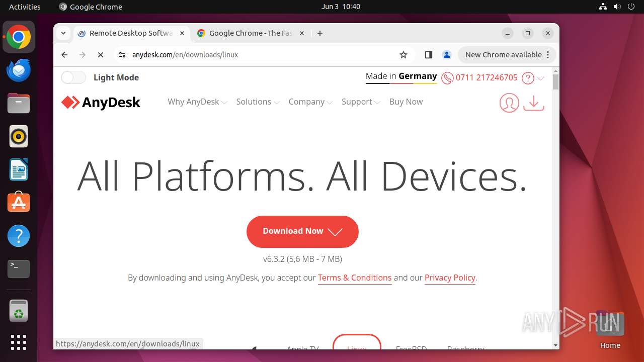Click the AnyDesk logo
This screenshot has height=362, width=644.
tap(101, 102)
